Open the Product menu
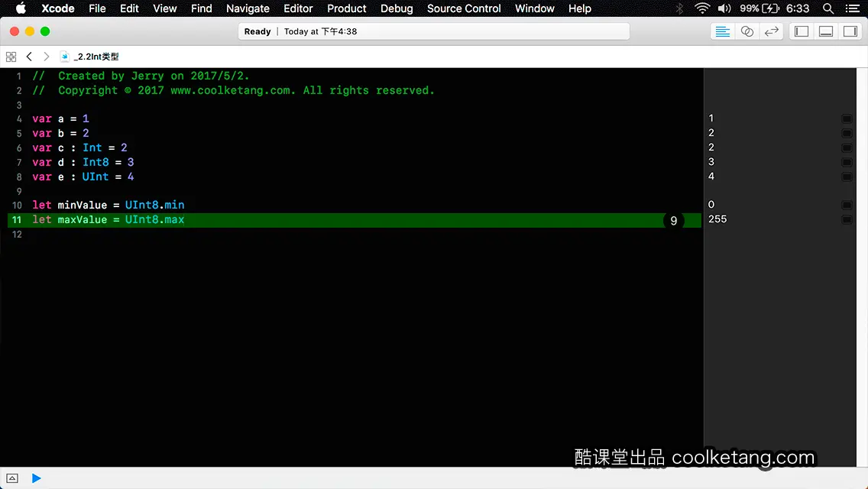 [347, 8]
